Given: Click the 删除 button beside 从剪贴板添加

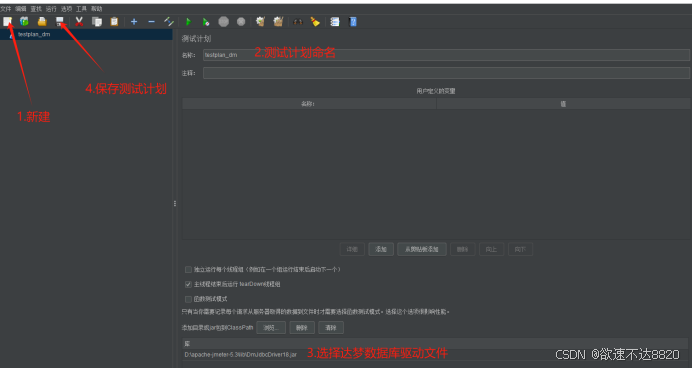Looking at the screenshot, I should 463,249.
